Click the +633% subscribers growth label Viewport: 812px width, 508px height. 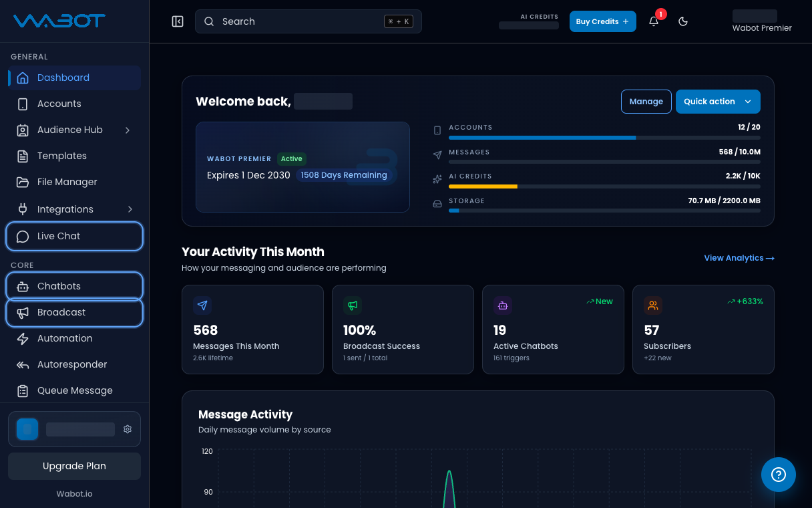click(x=745, y=301)
